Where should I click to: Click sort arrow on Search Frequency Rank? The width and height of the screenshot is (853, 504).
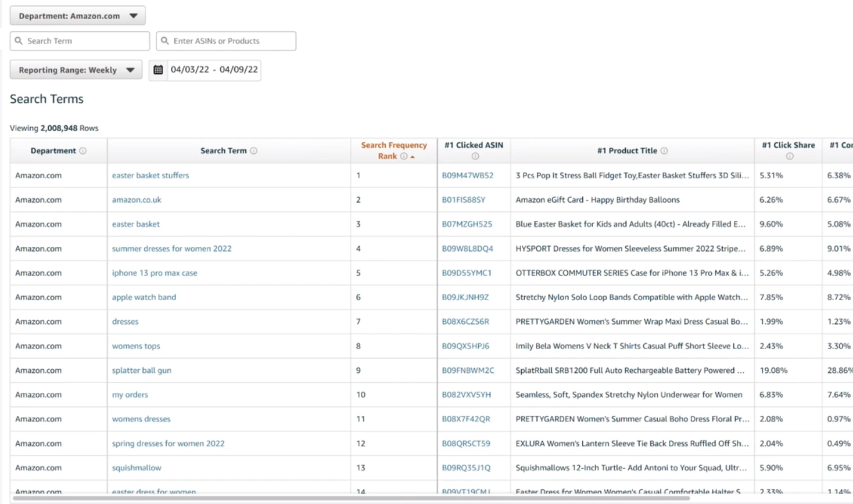click(413, 157)
